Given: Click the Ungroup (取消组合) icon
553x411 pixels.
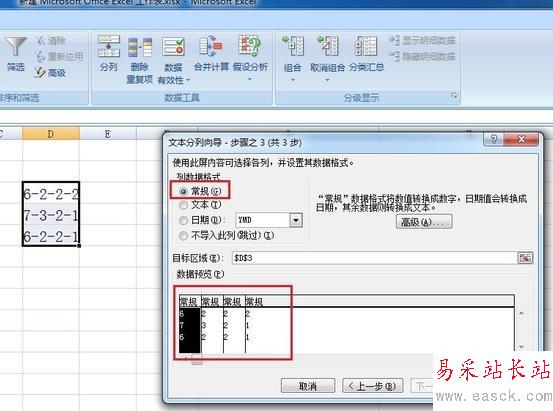Looking at the screenshot, I should pyautogui.click(x=327, y=46).
